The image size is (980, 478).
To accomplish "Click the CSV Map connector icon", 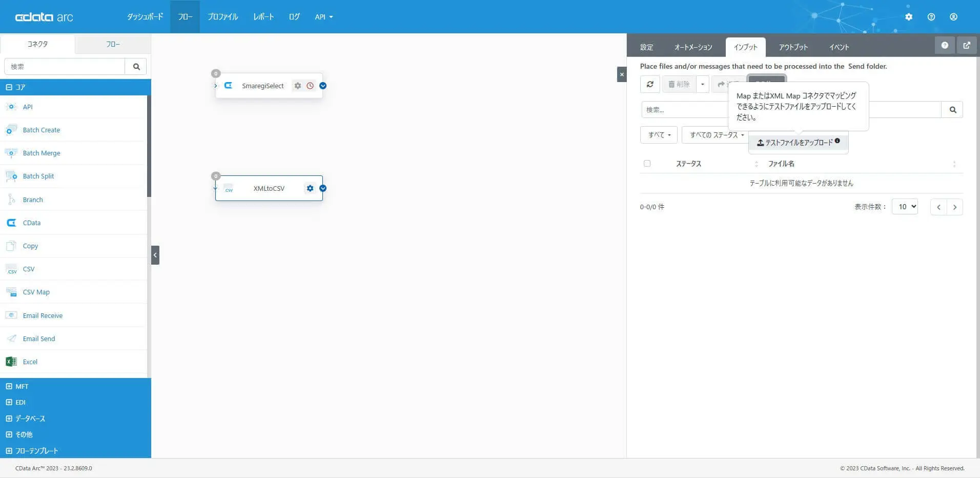I will coord(11,292).
